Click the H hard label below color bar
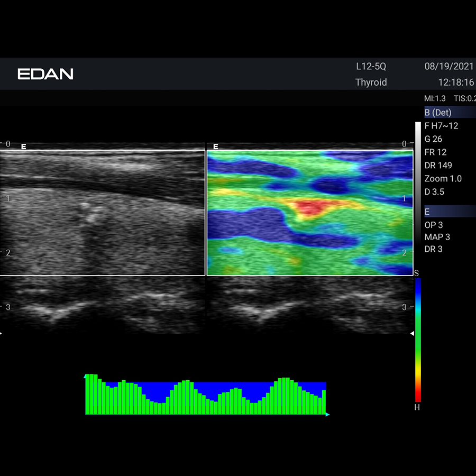The width and height of the screenshot is (476, 476). click(417, 407)
